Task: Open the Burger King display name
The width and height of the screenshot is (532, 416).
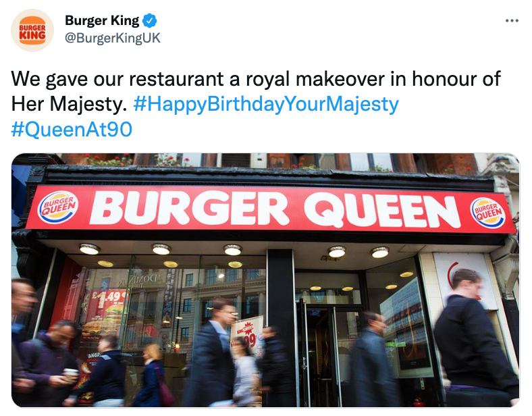Action: (102, 21)
